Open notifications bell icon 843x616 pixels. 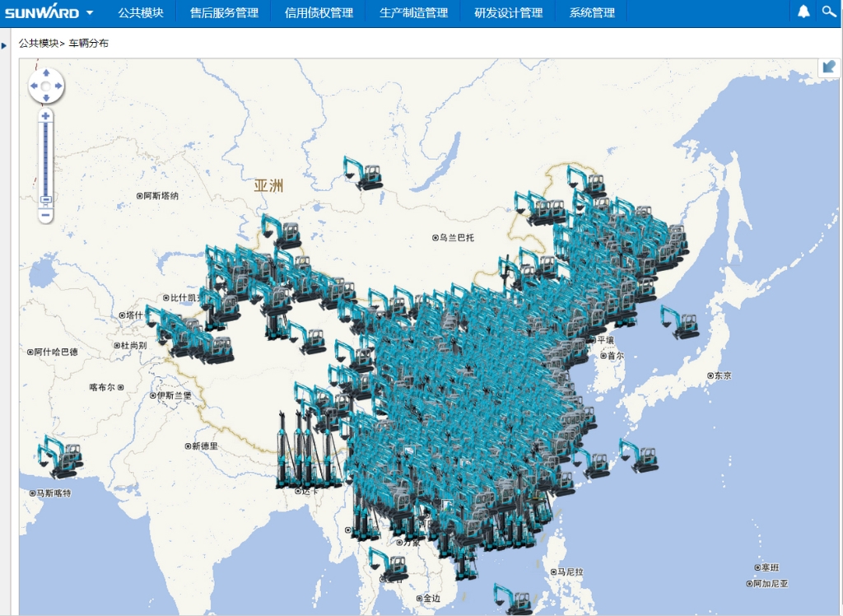(804, 12)
